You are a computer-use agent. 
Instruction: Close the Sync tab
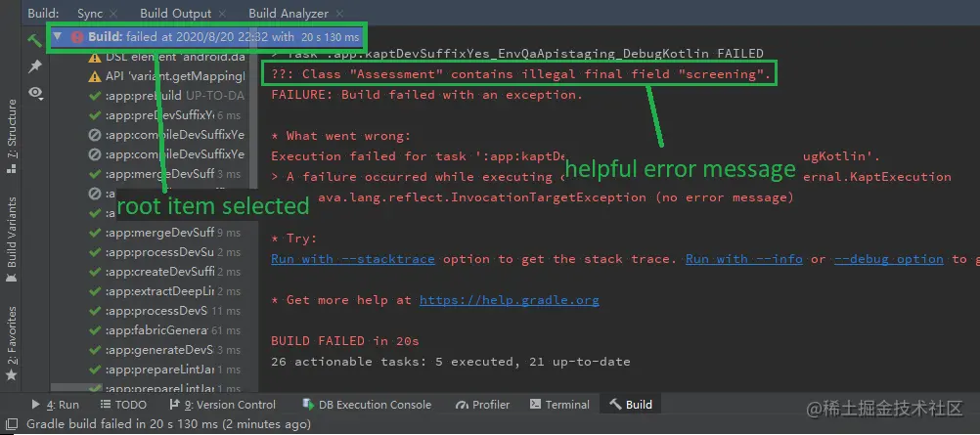[113, 13]
